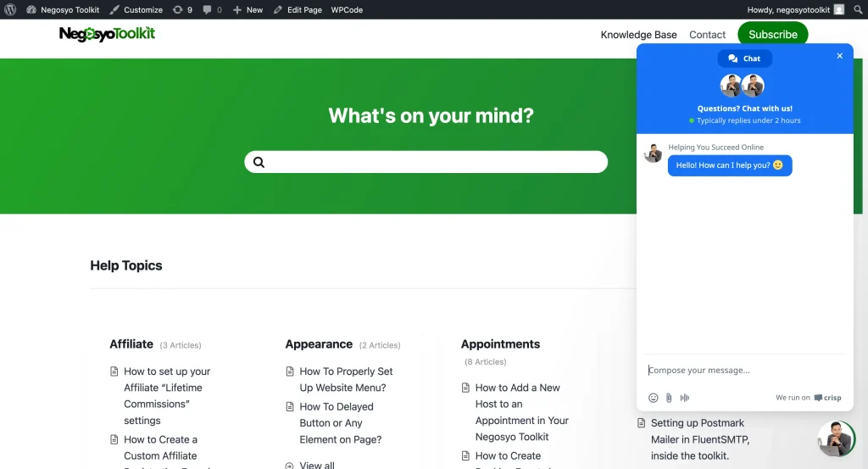Open the updates icon showing 9
Viewport: 868px width, 469px height.
pos(183,9)
